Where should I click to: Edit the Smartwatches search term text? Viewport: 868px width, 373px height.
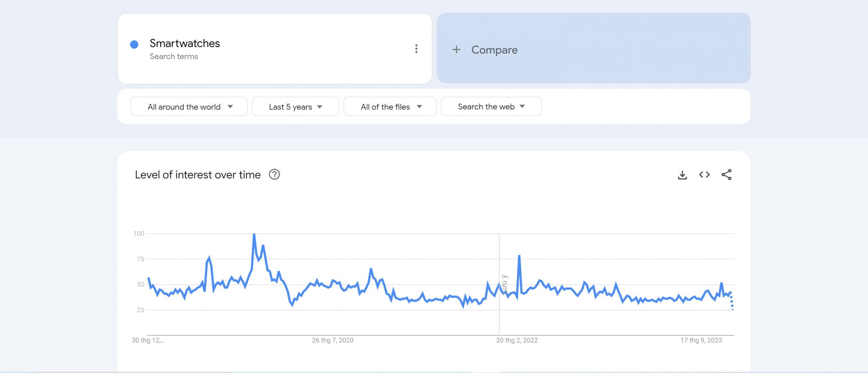185,43
